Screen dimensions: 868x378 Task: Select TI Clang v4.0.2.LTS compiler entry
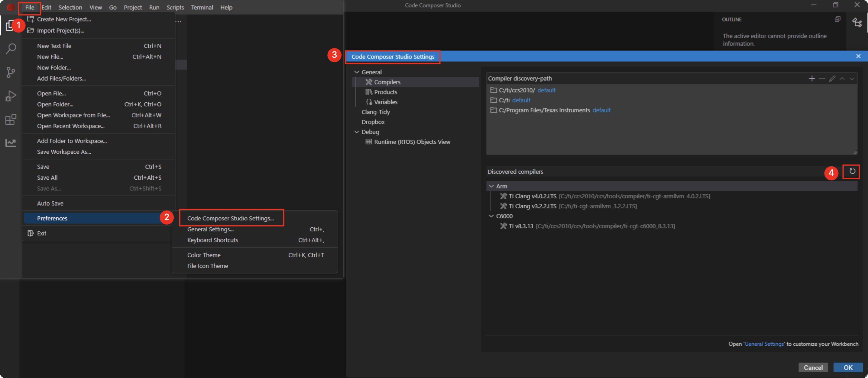click(672, 196)
